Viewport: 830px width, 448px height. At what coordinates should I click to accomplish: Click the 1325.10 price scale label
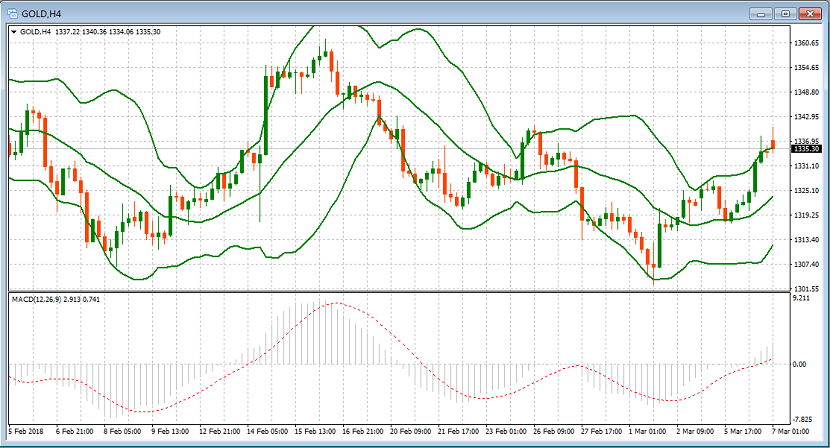coord(807,191)
